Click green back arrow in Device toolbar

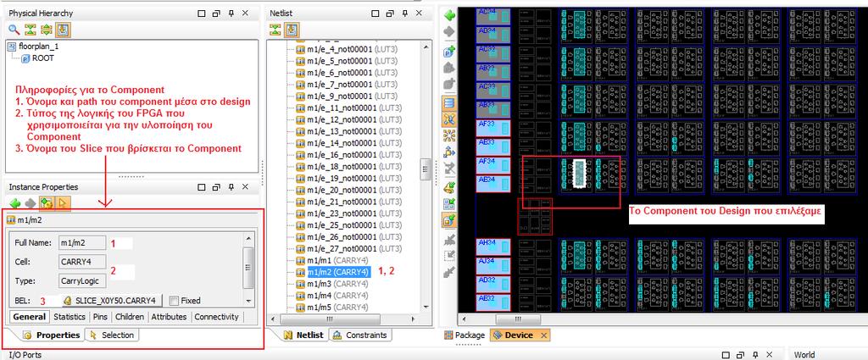(x=449, y=15)
